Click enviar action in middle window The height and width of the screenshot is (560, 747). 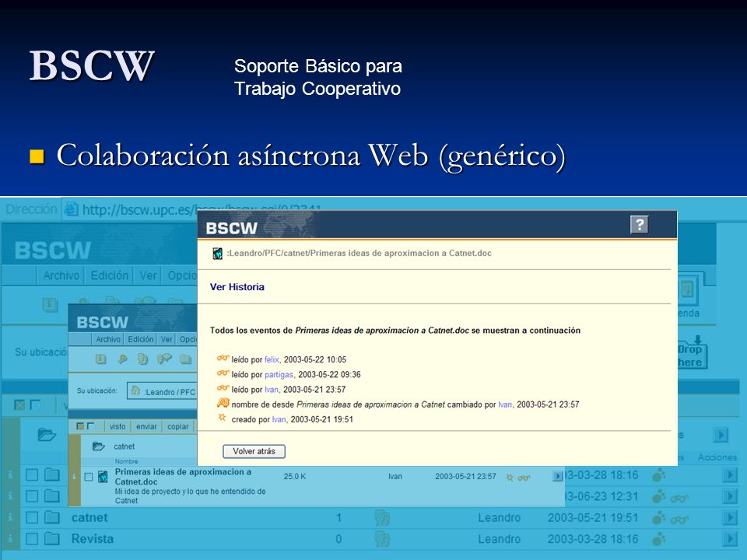pyautogui.click(x=146, y=427)
